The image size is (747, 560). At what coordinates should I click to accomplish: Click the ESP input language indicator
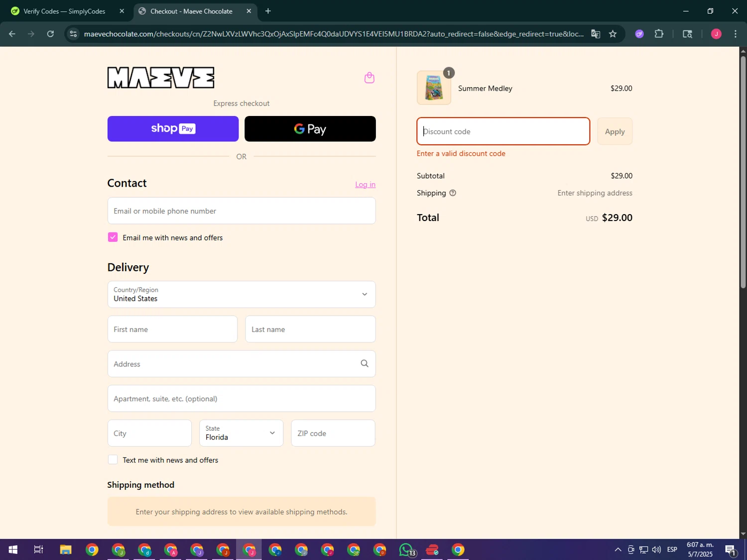(672, 550)
